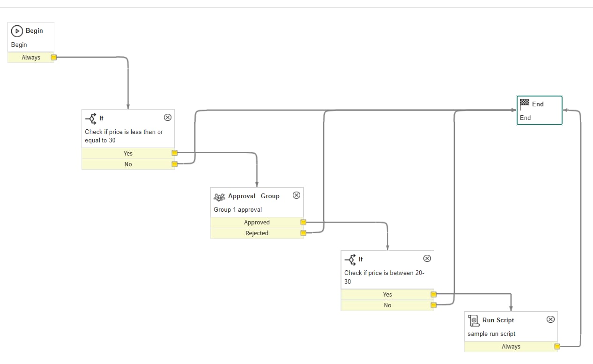This screenshot has width=593, height=364.
Task: Remove the Approval - Group activity with its X
Action: [x=296, y=195]
